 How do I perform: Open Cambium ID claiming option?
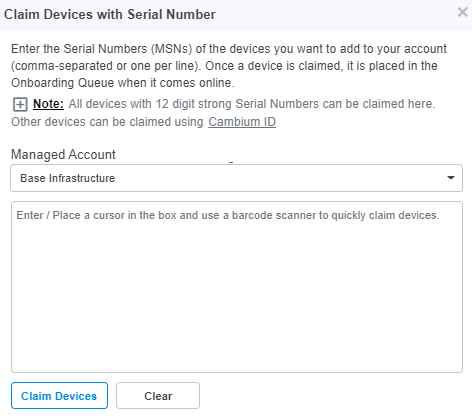(242, 122)
